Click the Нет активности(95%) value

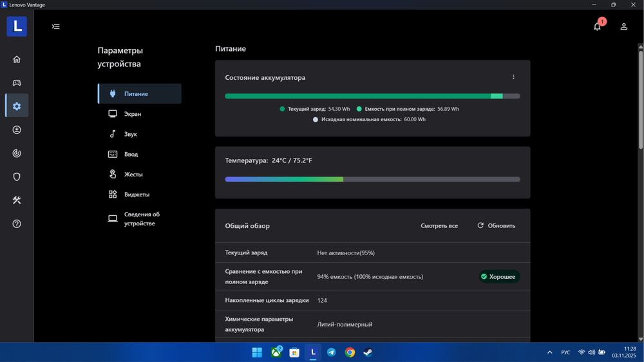(x=346, y=252)
